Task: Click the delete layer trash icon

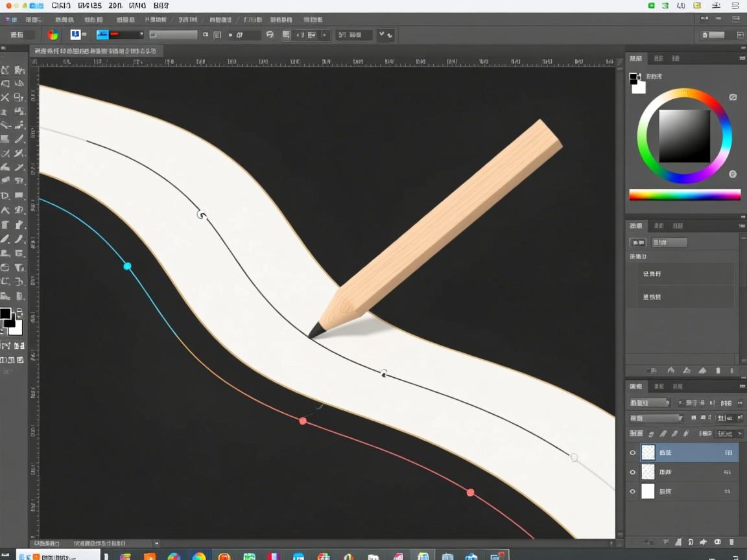Action: pyautogui.click(x=731, y=542)
